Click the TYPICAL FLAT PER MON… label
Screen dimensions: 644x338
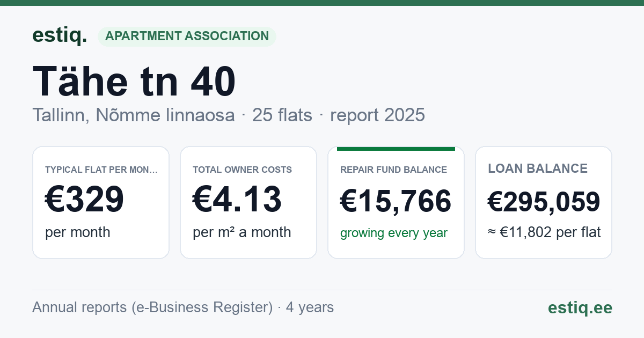[x=101, y=170]
